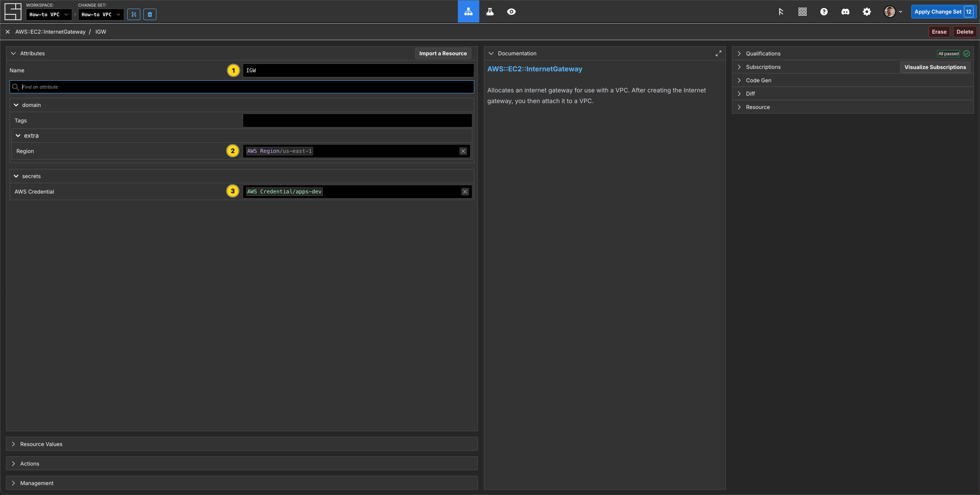980x495 pixels.
Task: Click the IGW breadcrumb name
Action: pos(100,32)
